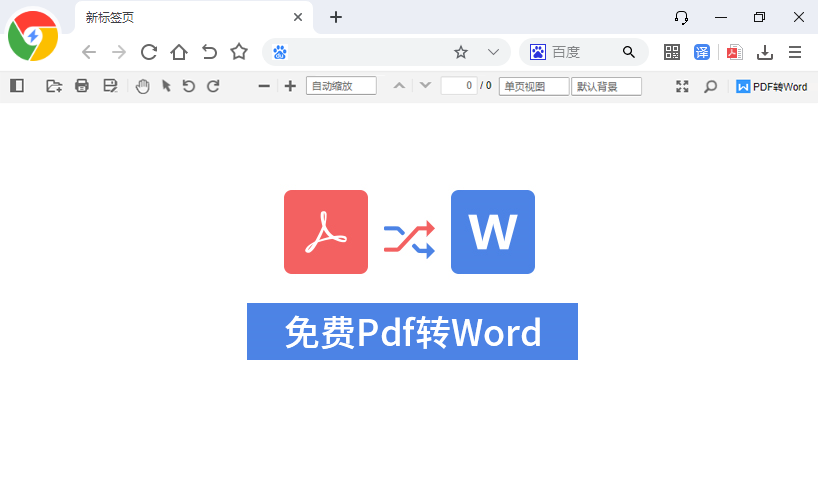Click the open file folder icon

click(54, 86)
